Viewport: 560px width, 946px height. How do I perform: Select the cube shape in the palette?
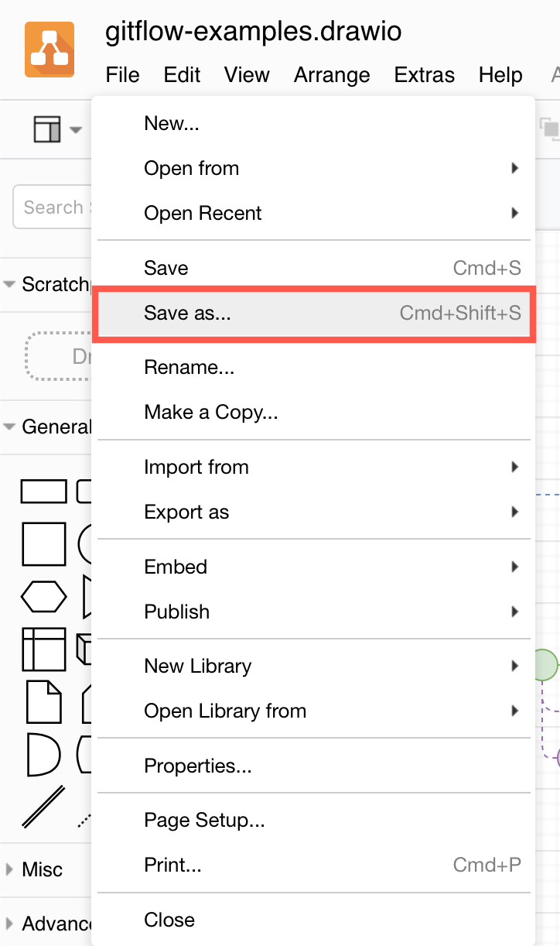[85, 650]
